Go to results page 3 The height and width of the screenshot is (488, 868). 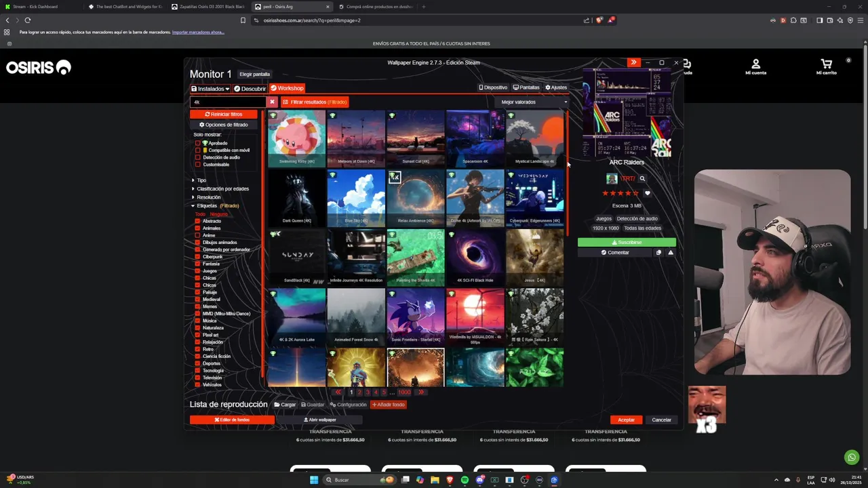coord(368,392)
